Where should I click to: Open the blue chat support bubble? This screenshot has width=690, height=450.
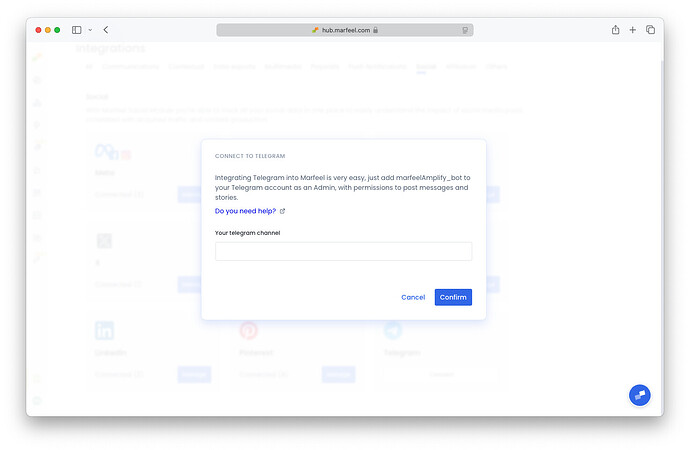tap(639, 395)
